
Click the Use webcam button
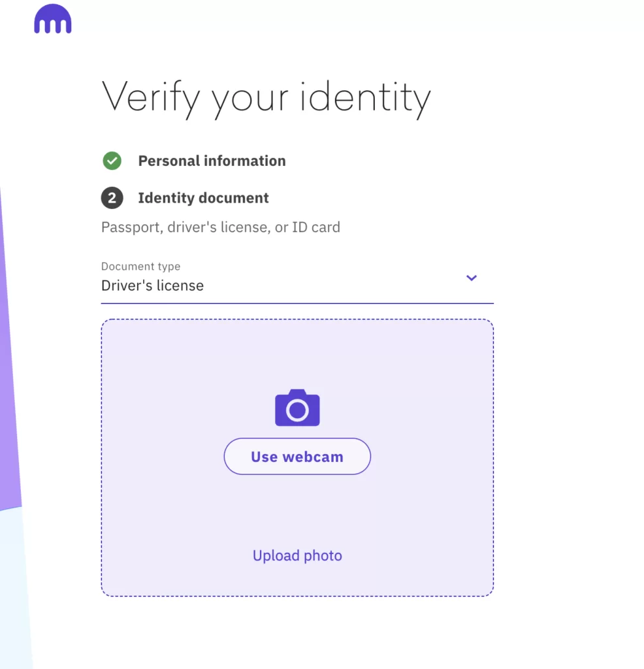pyautogui.click(x=297, y=456)
